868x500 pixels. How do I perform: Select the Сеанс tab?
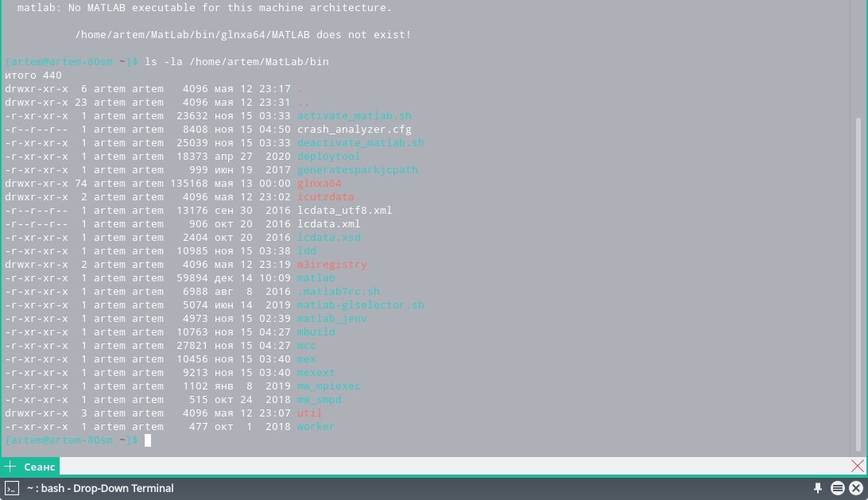[39, 467]
